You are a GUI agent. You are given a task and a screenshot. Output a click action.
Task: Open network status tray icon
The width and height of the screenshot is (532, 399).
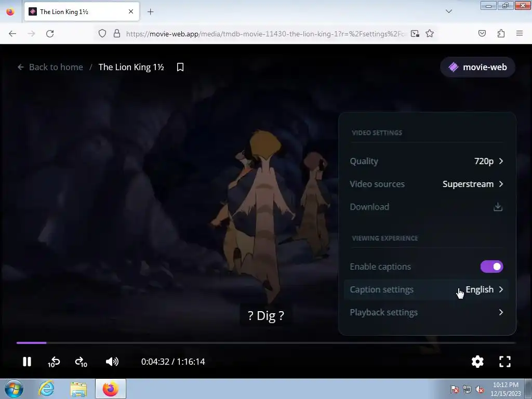pyautogui.click(x=467, y=389)
